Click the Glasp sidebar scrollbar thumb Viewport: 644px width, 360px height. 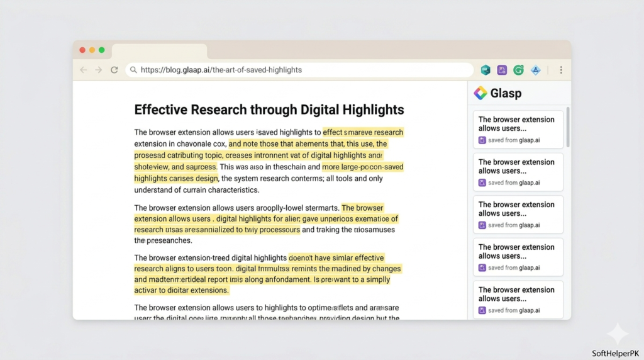pos(568,127)
